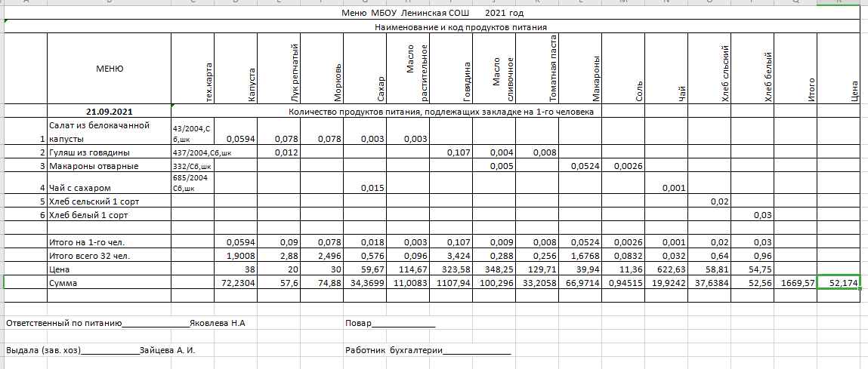The height and width of the screenshot is (369, 868).
Task: Click the selected cell containing 52,174
Action: point(839,282)
